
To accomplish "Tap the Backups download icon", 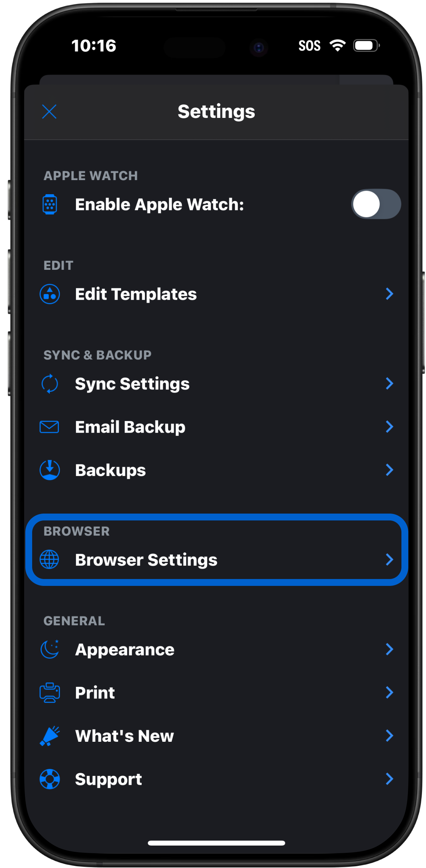I will [50, 470].
